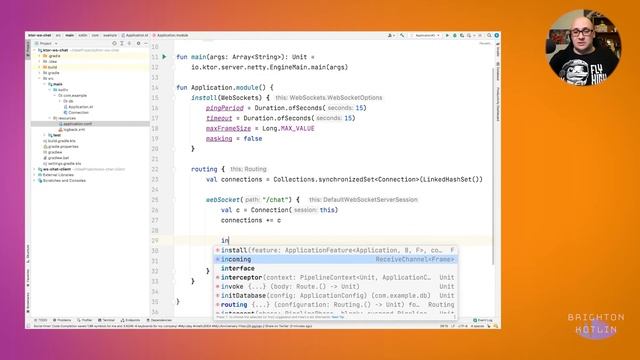Click line number 22 in the gutter
The height and width of the screenshot is (360, 640).
click(x=155, y=169)
